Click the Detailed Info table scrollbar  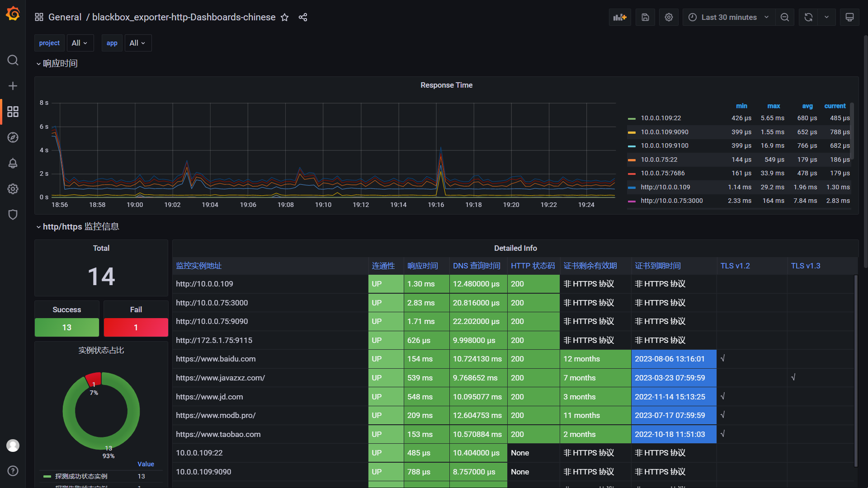pos(855,371)
